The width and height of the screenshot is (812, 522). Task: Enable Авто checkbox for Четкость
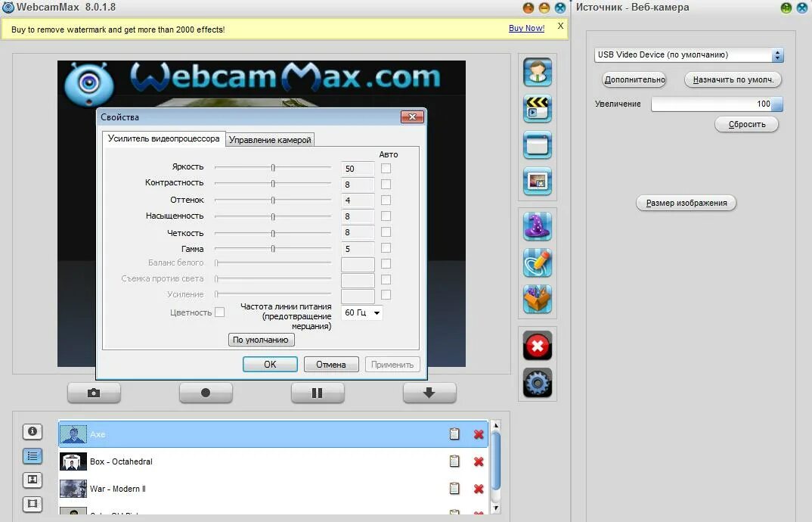(386, 231)
